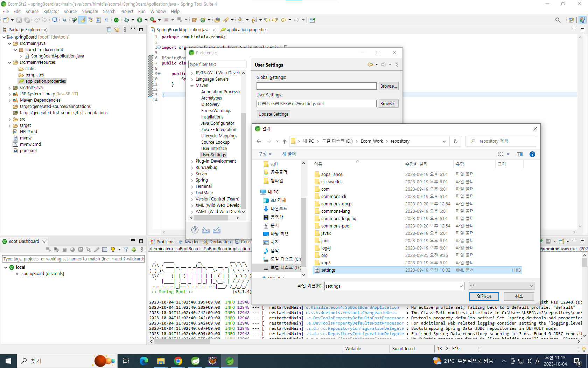Click the Windows Start button
Viewport: 588px width, 368px height.
click(x=8, y=361)
